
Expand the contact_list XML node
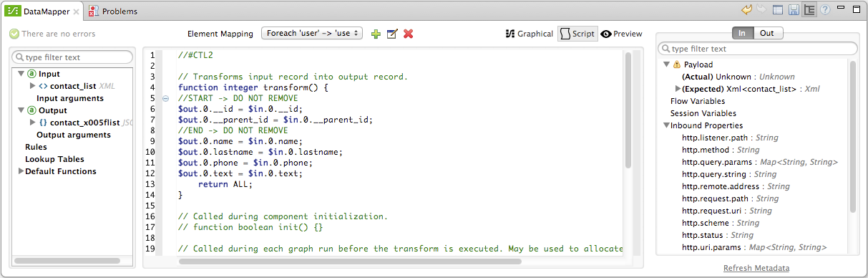pyautogui.click(x=32, y=86)
